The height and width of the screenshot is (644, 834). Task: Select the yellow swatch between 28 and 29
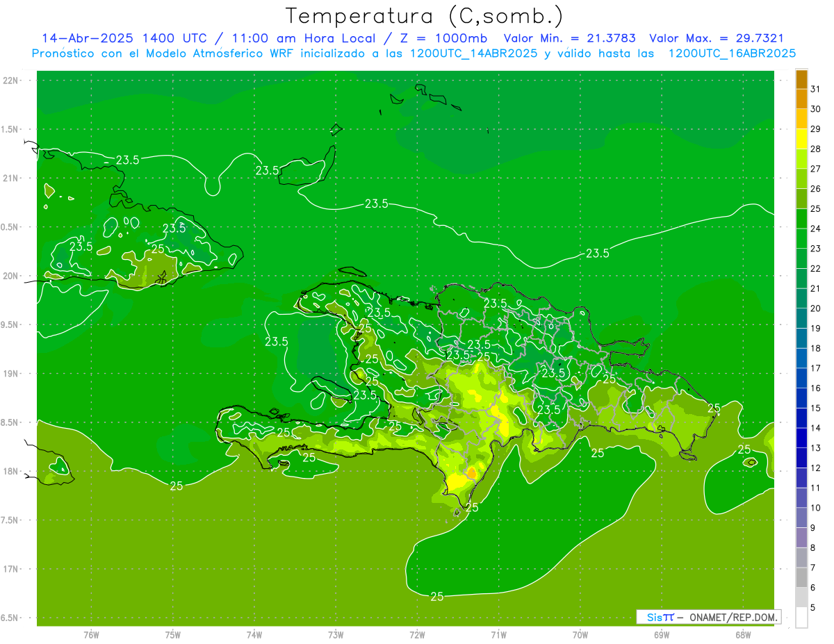click(801, 139)
